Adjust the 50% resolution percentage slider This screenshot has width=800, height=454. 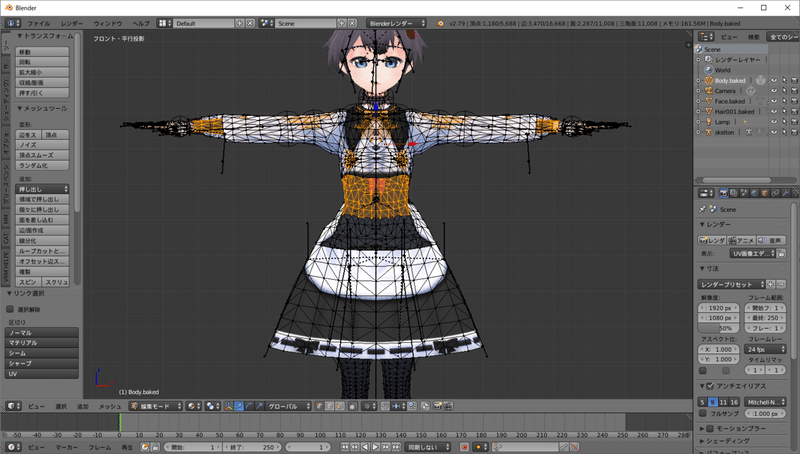(718, 329)
